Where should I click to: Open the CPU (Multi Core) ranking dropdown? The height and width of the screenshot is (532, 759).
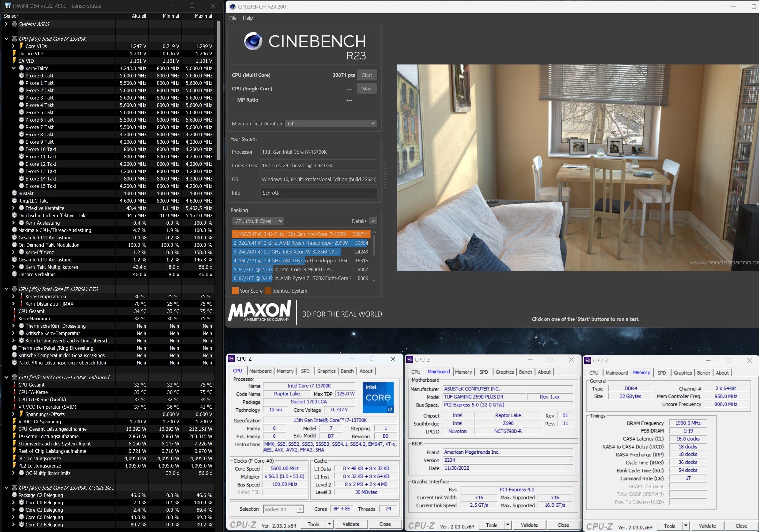pos(258,221)
